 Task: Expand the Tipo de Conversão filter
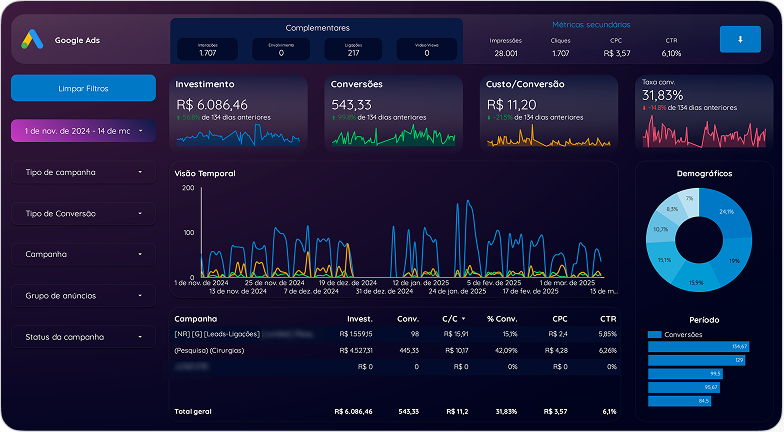(83, 213)
